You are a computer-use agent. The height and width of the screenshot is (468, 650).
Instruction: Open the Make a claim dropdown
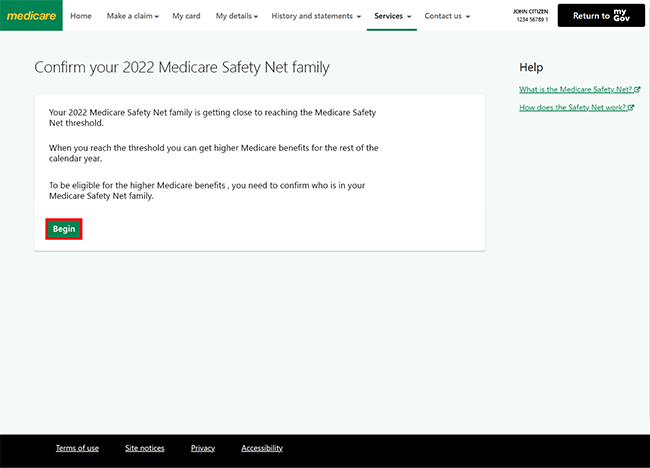(133, 16)
